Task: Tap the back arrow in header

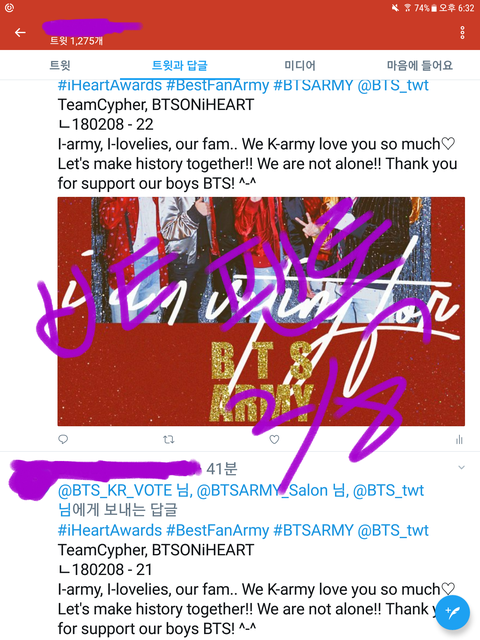Action: pos(20,32)
